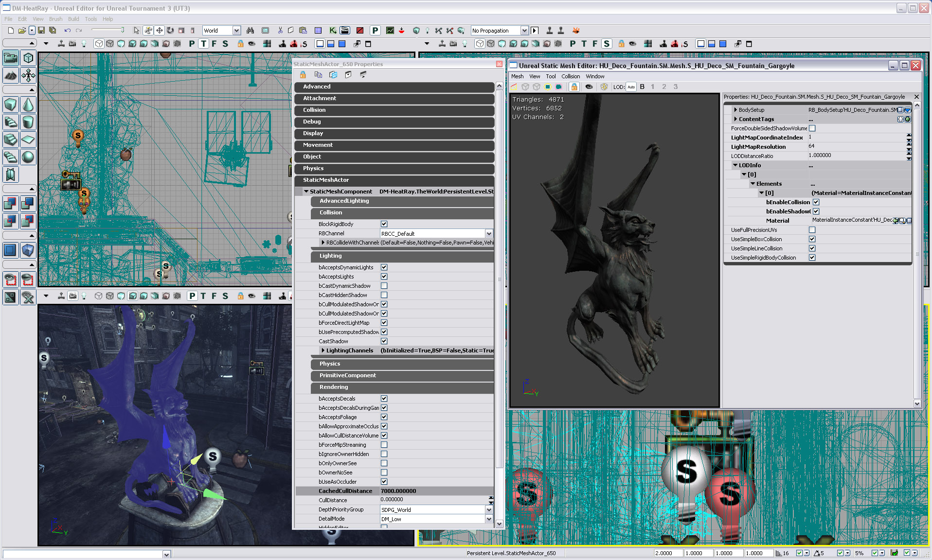Click the save icon in main toolbar
Screen dimensions: 932x560
tap(41, 31)
